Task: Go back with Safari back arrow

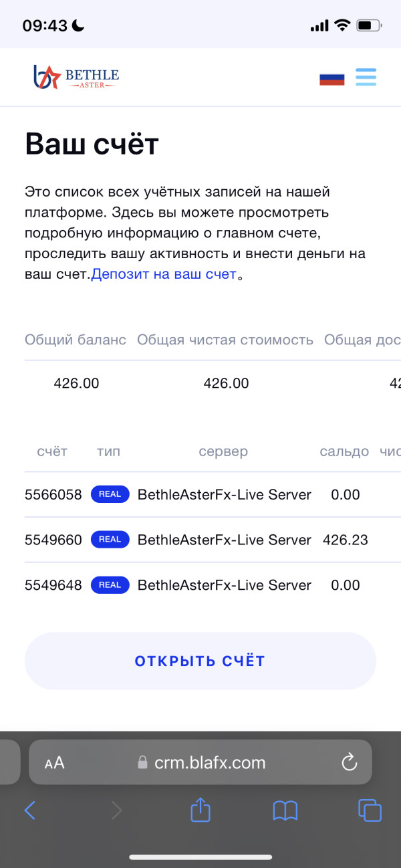Action: (x=30, y=810)
